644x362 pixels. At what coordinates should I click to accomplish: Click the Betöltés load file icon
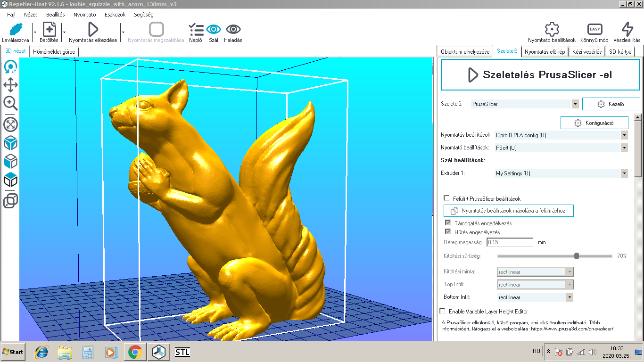(49, 29)
